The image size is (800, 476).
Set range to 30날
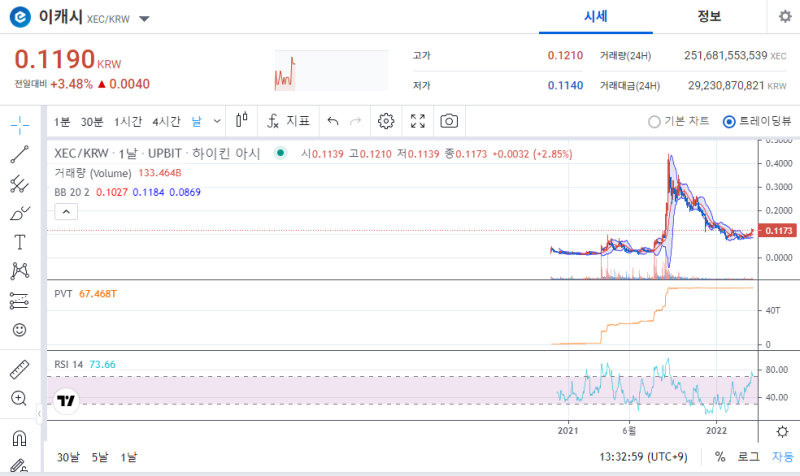pos(68,457)
